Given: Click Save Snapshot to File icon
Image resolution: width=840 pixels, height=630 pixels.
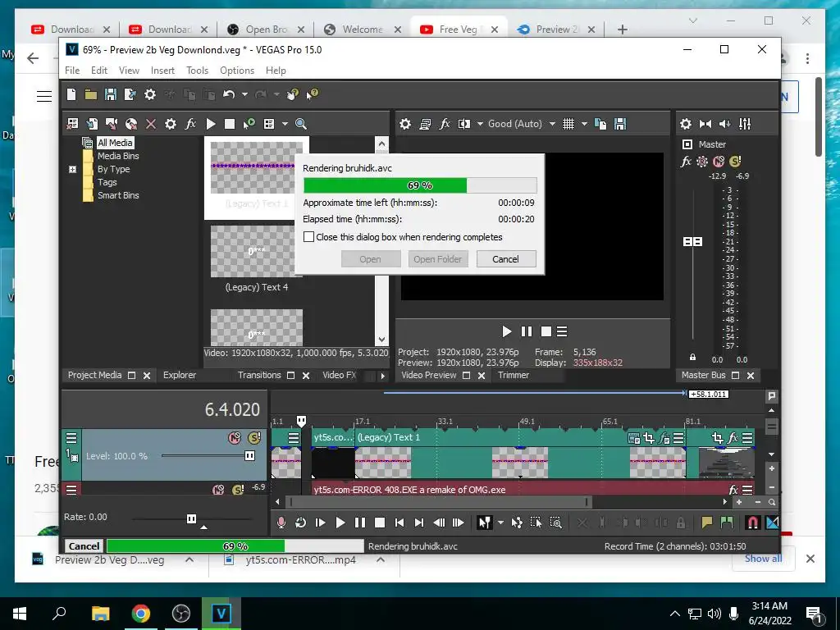Looking at the screenshot, I should click(620, 125).
